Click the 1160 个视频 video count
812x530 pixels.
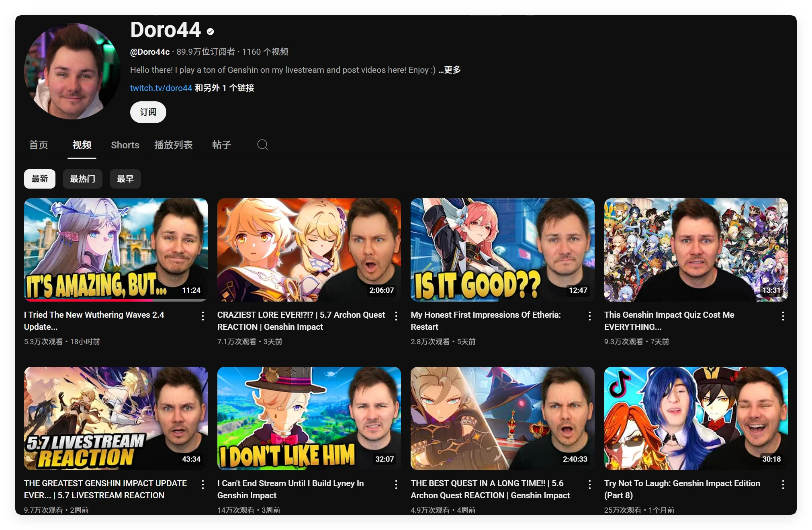pyautogui.click(x=265, y=52)
